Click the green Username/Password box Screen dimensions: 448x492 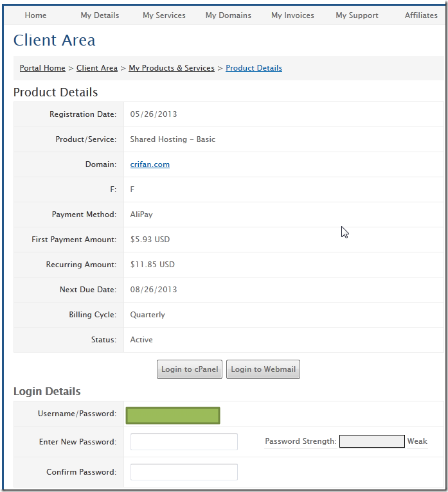pos(173,416)
